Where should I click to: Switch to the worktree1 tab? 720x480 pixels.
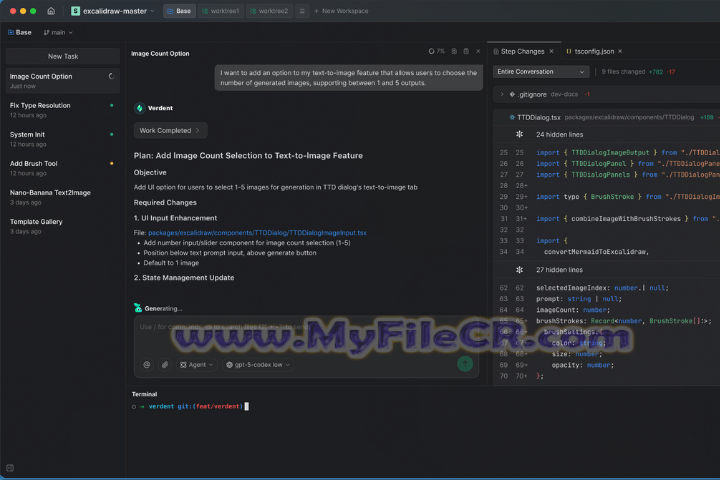click(x=221, y=11)
